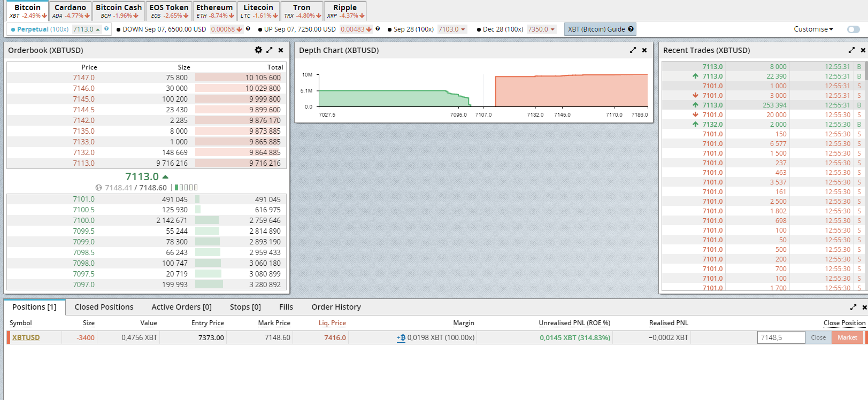Expand the Depth Chart panel to fullscreen
This screenshot has height=400, width=868.
click(633, 50)
